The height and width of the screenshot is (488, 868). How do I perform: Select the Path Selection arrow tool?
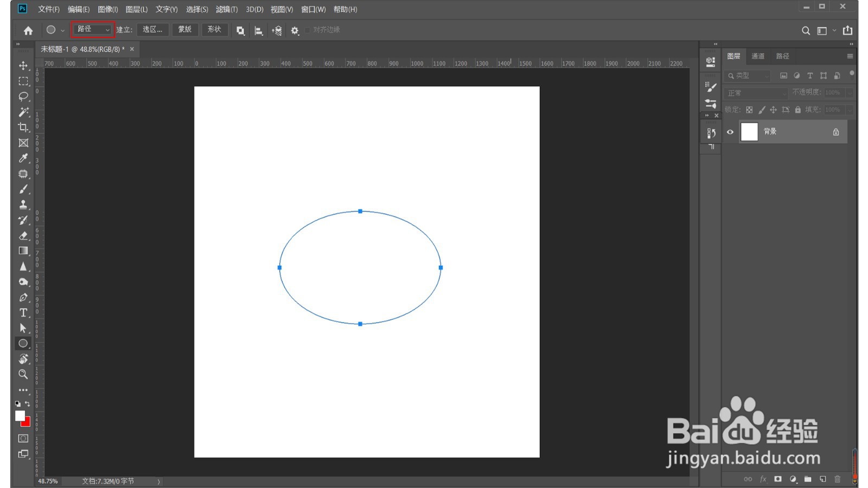coord(23,328)
